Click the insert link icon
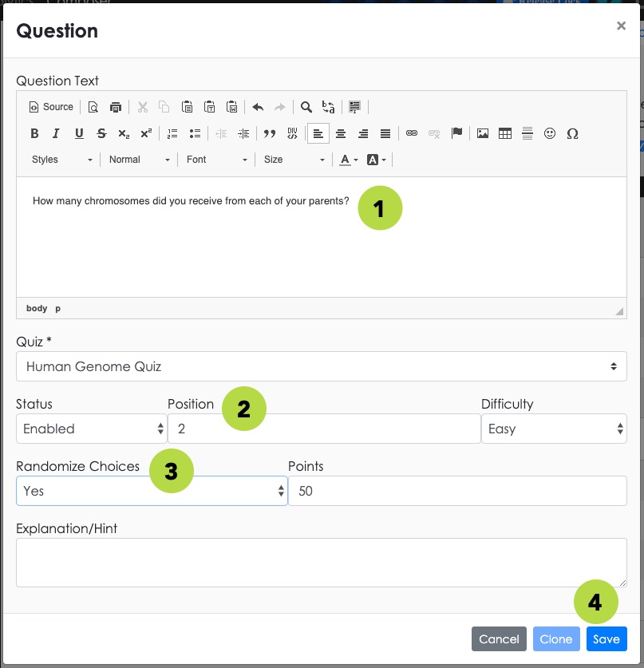 [x=412, y=134]
